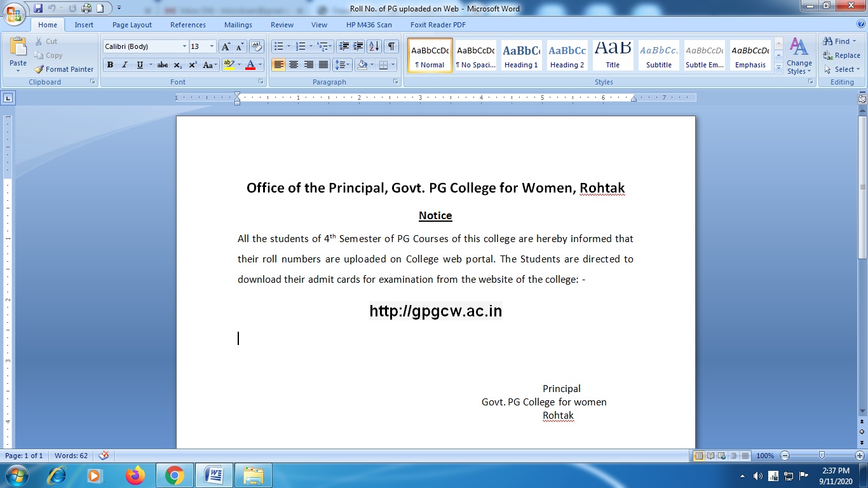868x488 pixels.
Task: Switch to Full Screen Reading view
Action: click(710, 456)
